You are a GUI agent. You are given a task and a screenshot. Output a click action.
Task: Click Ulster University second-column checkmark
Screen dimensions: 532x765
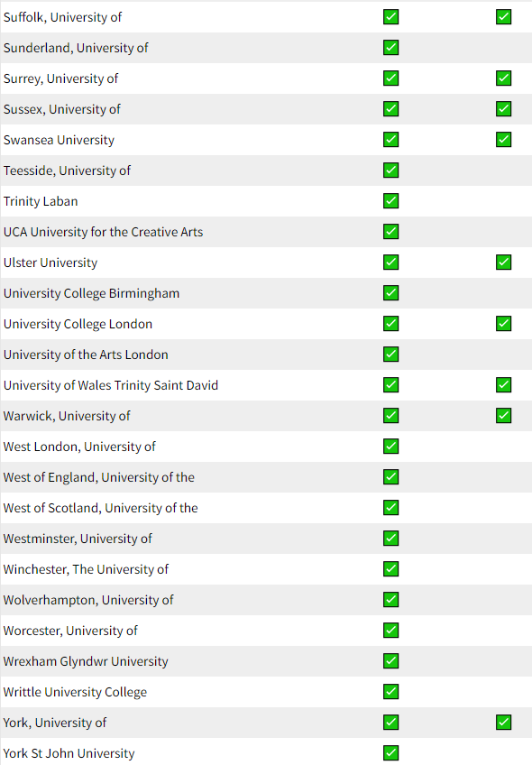[x=503, y=262]
